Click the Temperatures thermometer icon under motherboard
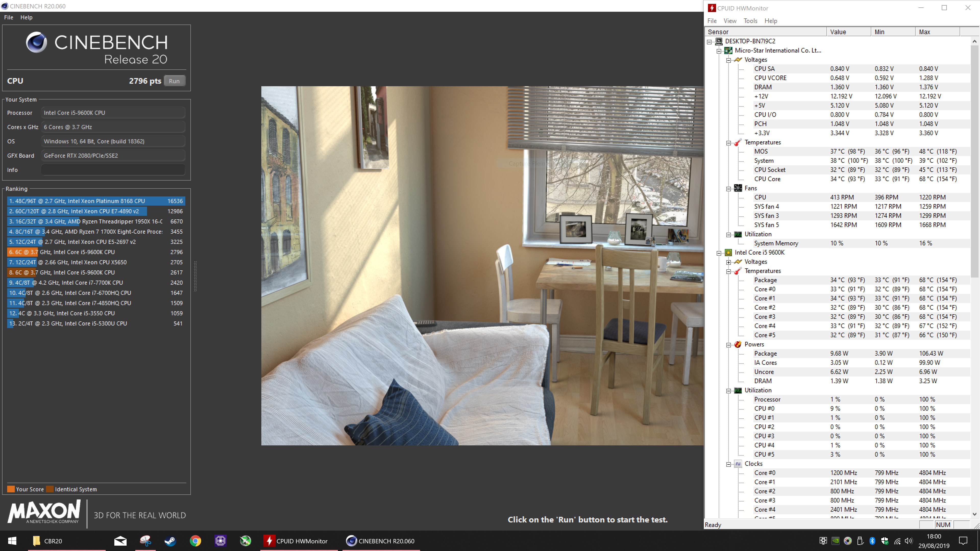 738,142
